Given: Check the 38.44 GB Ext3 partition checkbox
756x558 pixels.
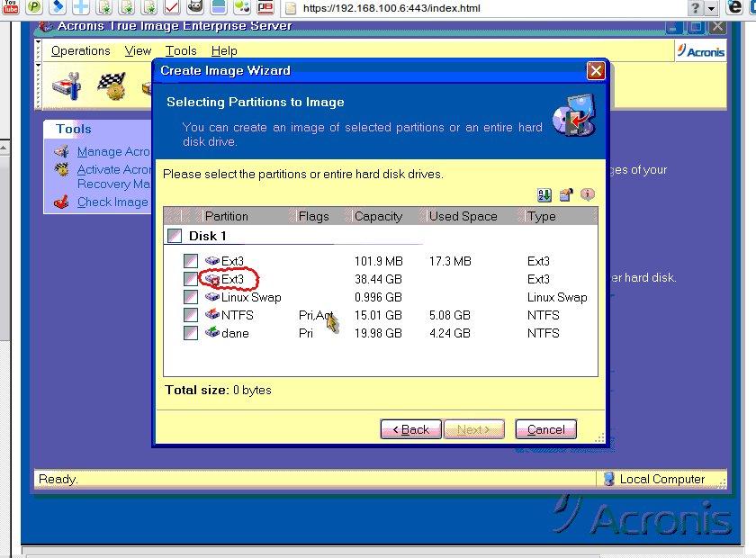Looking at the screenshot, I should pos(191,279).
